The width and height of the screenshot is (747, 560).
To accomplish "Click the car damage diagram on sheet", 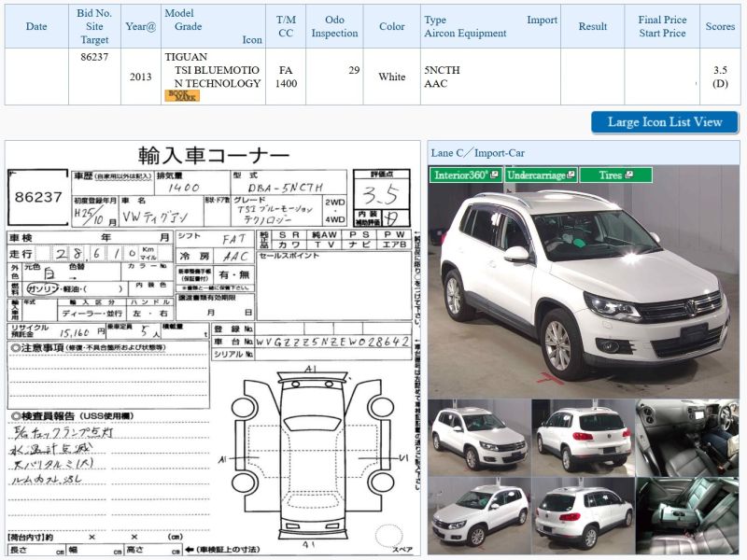I will 313,458.
